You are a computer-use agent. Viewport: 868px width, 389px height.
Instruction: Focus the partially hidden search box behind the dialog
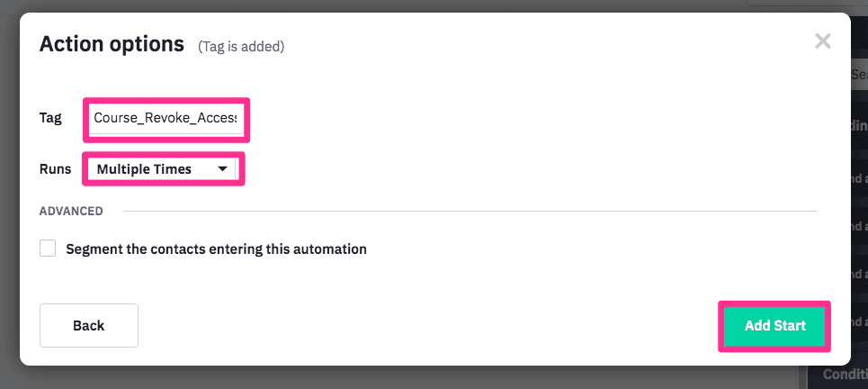(859, 77)
